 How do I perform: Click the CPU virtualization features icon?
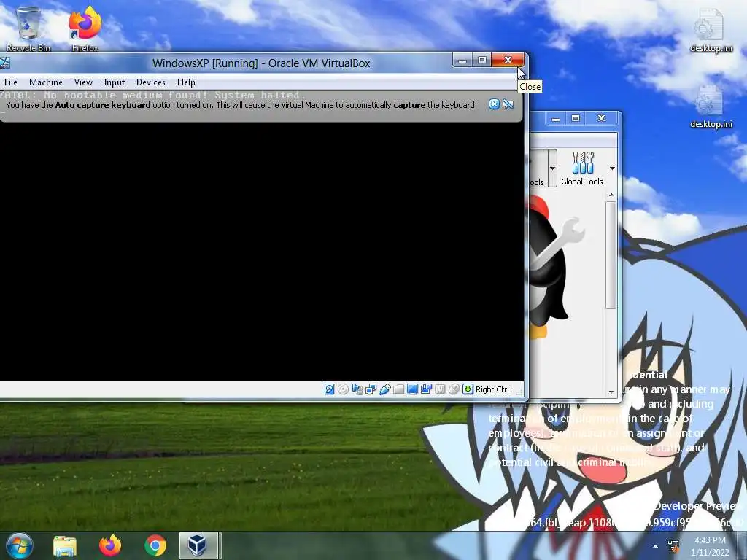[x=440, y=389]
